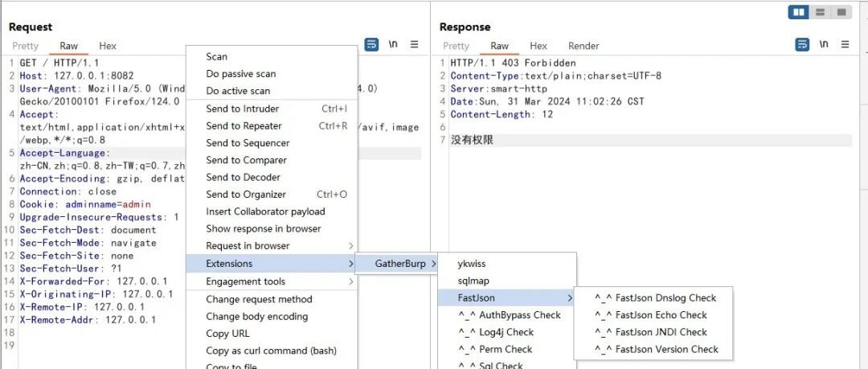Switch Response view to Pretty tab
868x369 pixels.
pyautogui.click(x=457, y=46)
